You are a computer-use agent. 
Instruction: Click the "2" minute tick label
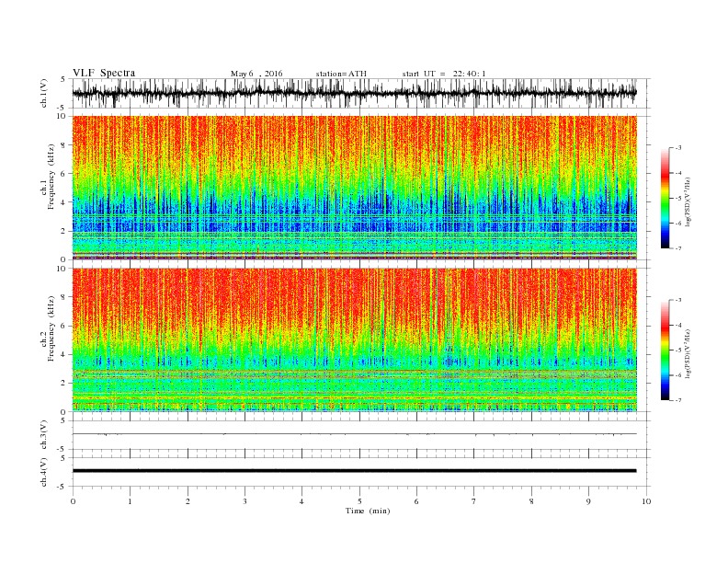(x=188, y=501)
